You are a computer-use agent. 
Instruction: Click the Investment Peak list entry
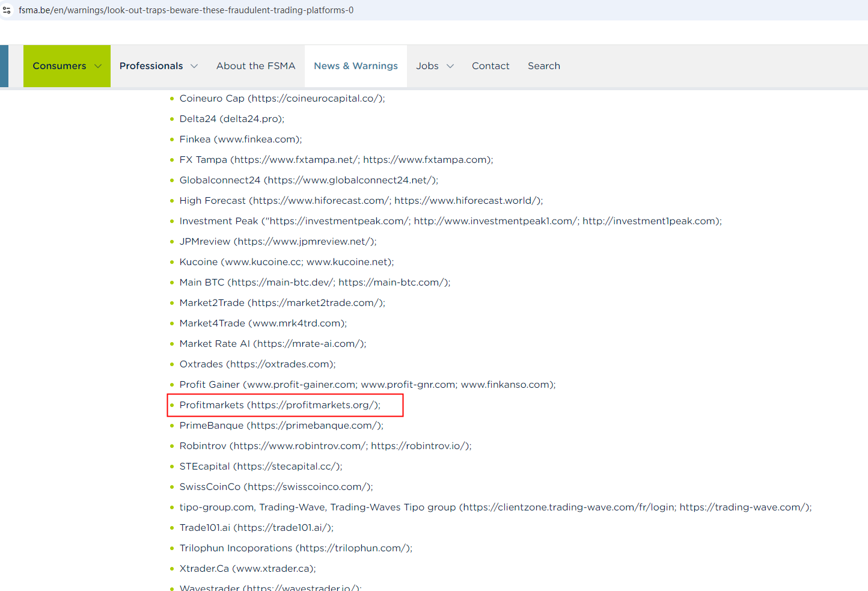450,221
